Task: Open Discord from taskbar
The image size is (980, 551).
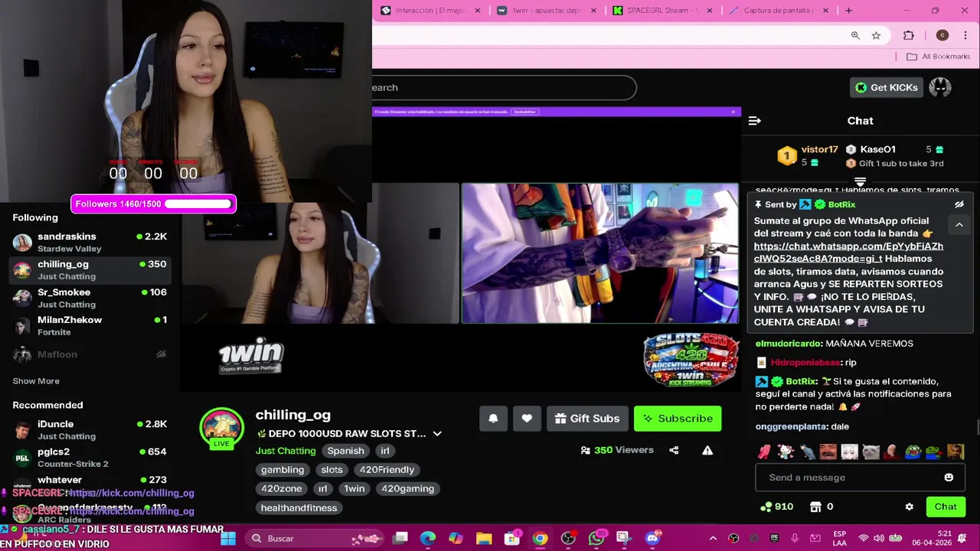Action: coord(652,538)
